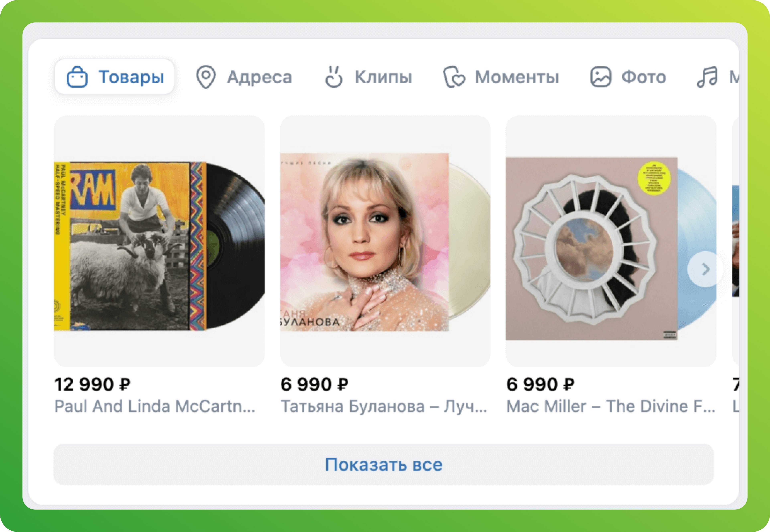This screenshot has height=532, width=770.
Task: Click the music note icon
Action: tap(707, 77)
